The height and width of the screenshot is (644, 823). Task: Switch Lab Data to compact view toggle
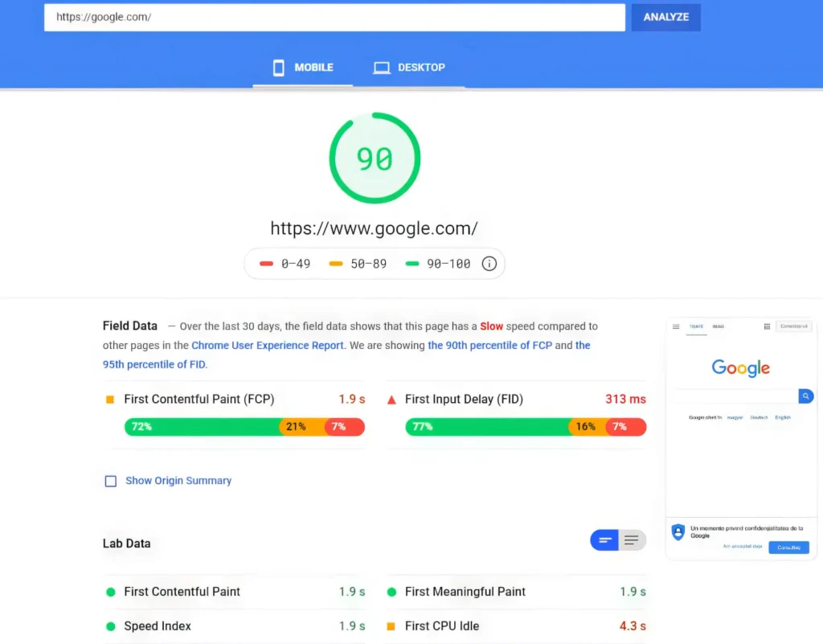[604, 540]
